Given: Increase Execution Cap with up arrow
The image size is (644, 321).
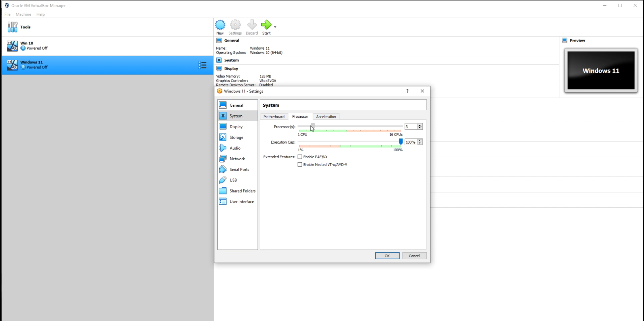Looking at the screenshot, I should pos(420,141).
